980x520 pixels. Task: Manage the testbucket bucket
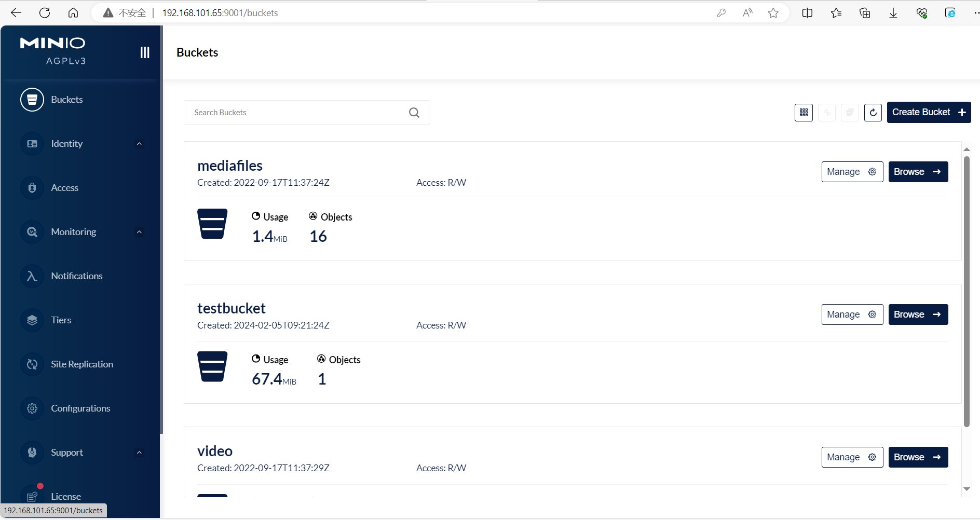click(852, 314)
